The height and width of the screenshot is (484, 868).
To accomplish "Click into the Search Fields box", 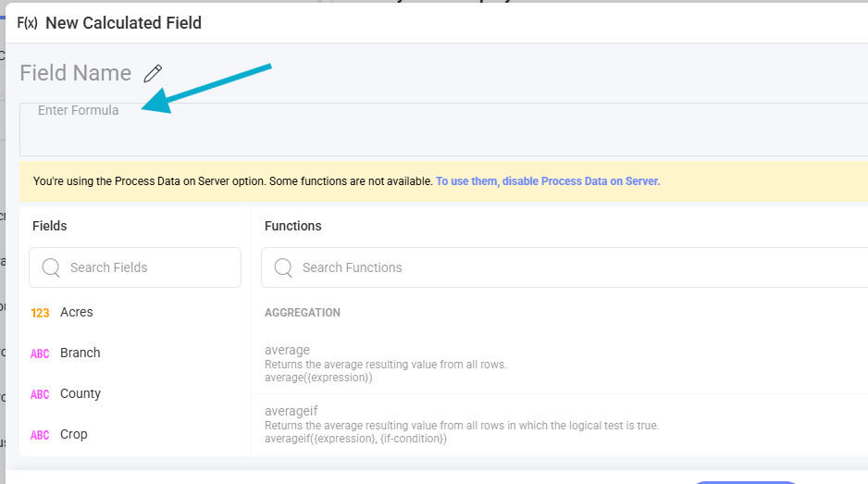I will pyautogui.click(x=148, y=267).
